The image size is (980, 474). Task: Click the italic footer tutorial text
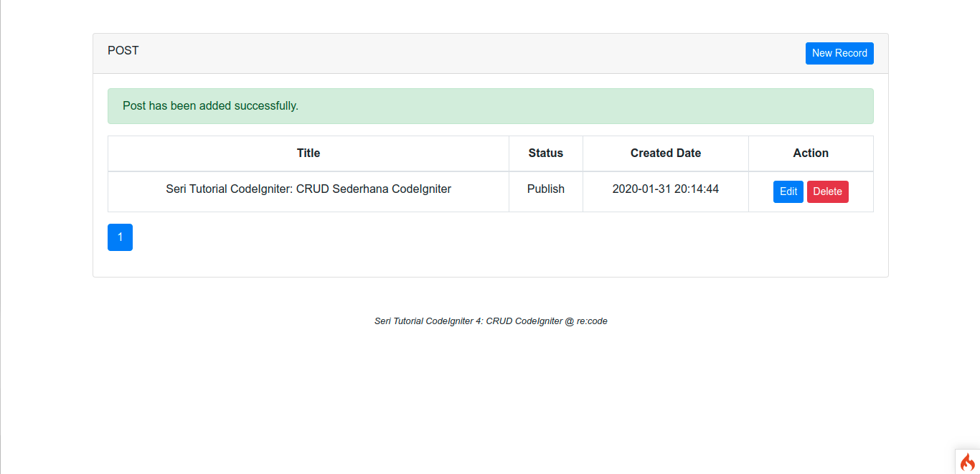click(x=491, y=321)
